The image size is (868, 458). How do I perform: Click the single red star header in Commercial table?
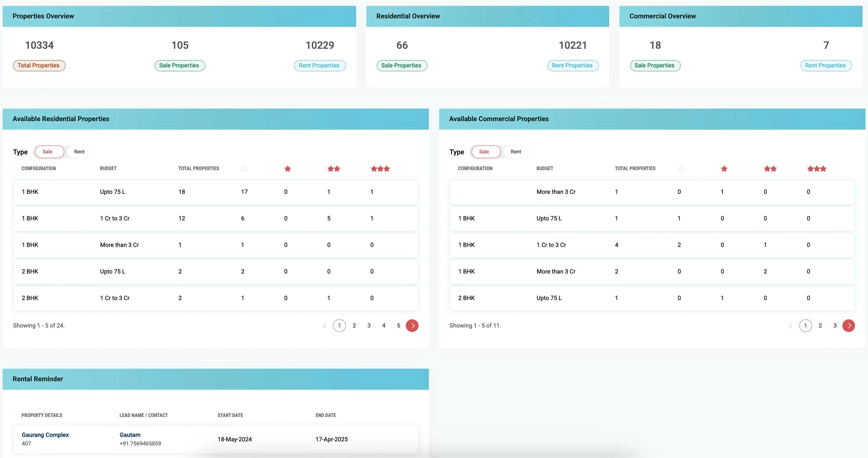724,169
